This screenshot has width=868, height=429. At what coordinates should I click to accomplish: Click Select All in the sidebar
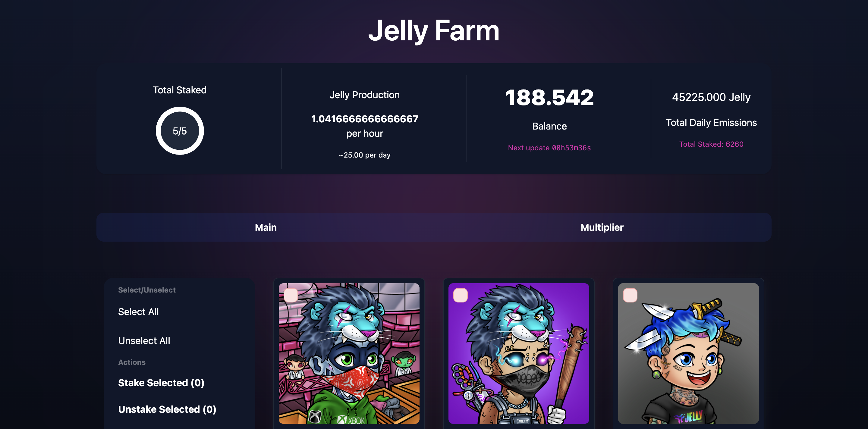(139, 312)
